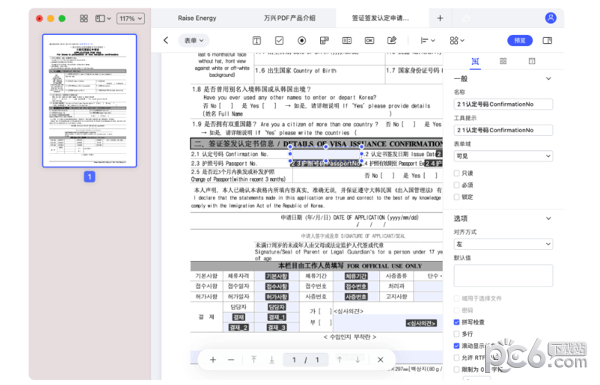Jump to the first page icon
600x385 pixels.
pyautogui.click(x=254, y=360)
